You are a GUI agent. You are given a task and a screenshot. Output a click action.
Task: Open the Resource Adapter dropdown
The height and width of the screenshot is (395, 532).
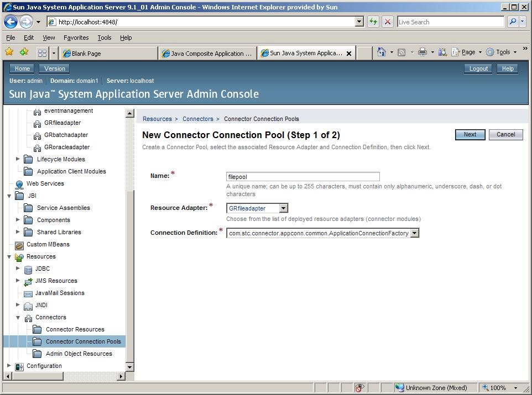coord(284,208)
